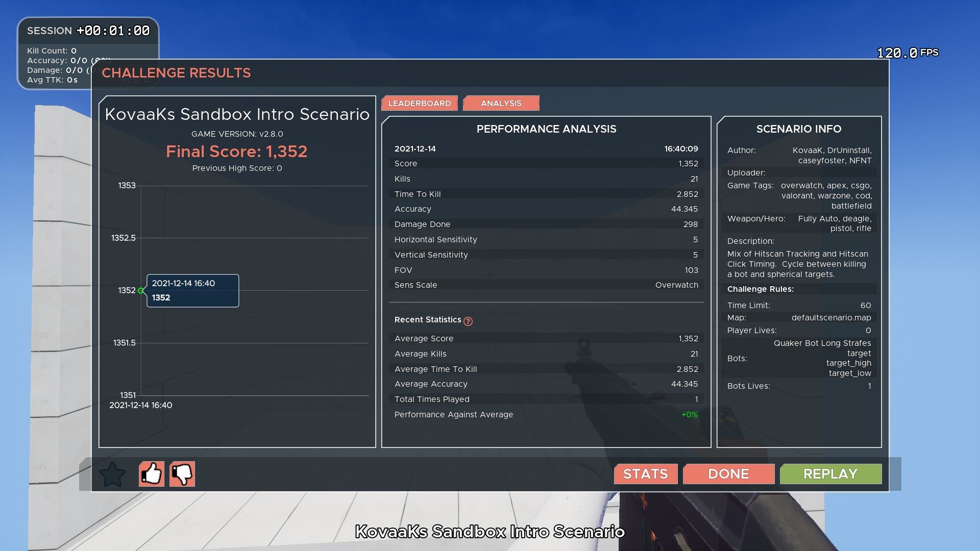
Task: Click the Kill Count: 0 overlay stat
Action: click(52, 51)
